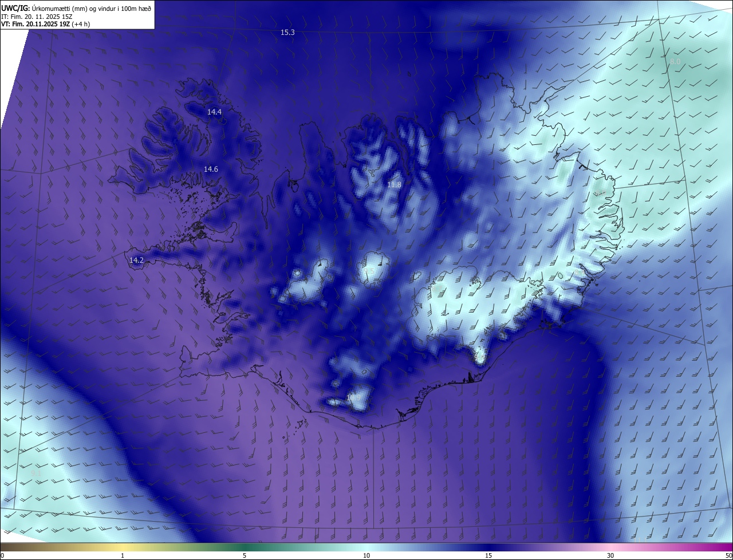
Task: Click the 14.6 value label on the map
Action: (211, 169)
